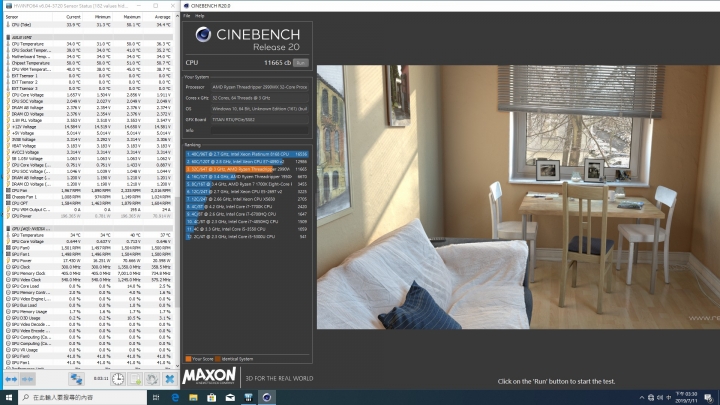Image resolution: width=720 pixels, height=405 pixels.
Task: Click the Maximum column header in HWiNFO
Action: (x=132, y=17)
